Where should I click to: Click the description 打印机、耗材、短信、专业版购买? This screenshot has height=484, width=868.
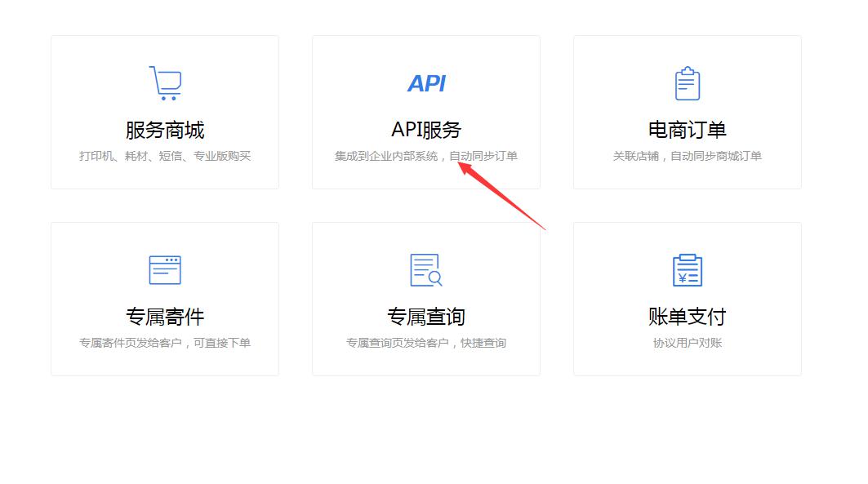pyautogui.click(x=165, y=156)
